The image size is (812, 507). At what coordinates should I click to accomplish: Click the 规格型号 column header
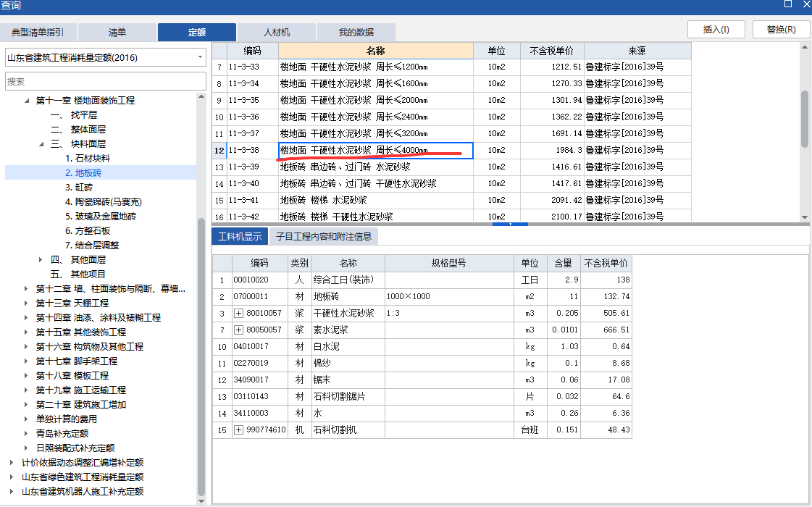point(449,263)
